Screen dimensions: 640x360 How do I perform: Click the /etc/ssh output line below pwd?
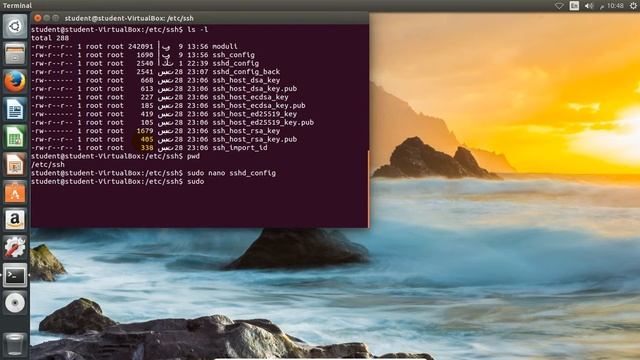pos(48,165)
